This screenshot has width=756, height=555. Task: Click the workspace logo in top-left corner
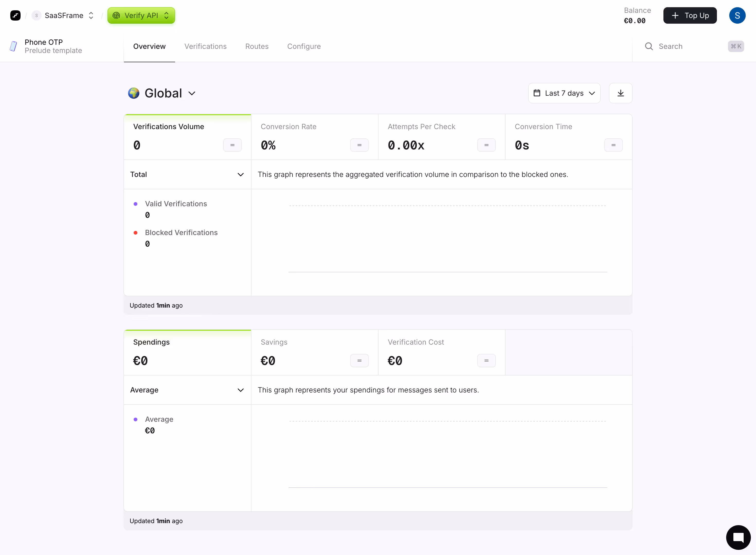click(x=15, y=15)
